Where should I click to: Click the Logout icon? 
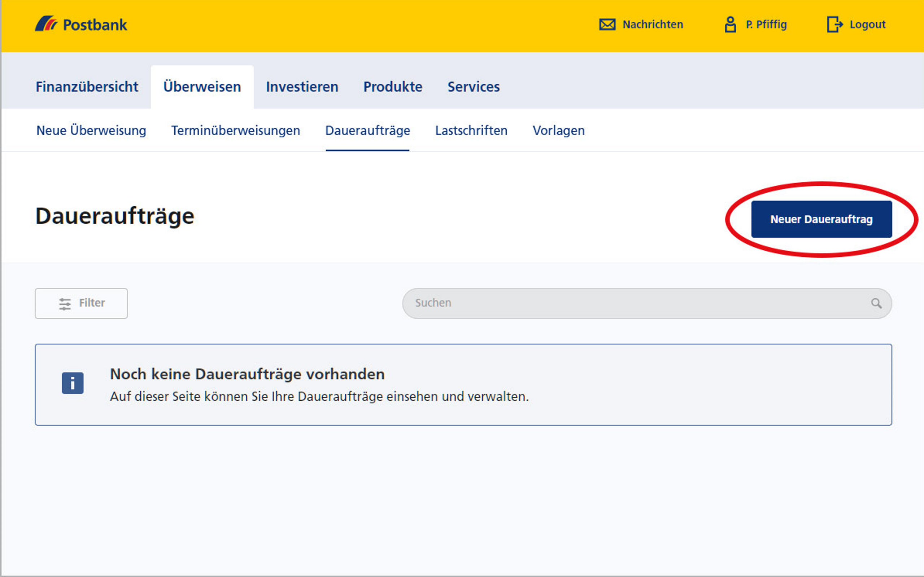coord(833,25)
